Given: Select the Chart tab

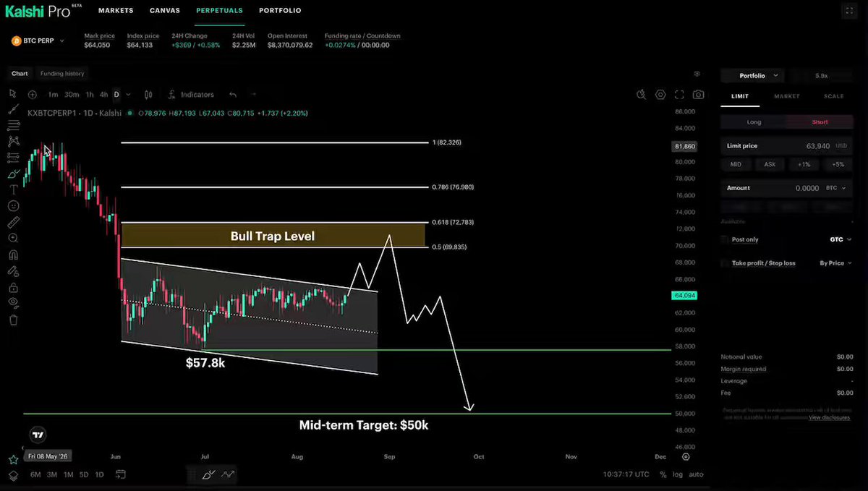Looking at the screenshot, I should [20, 74].
